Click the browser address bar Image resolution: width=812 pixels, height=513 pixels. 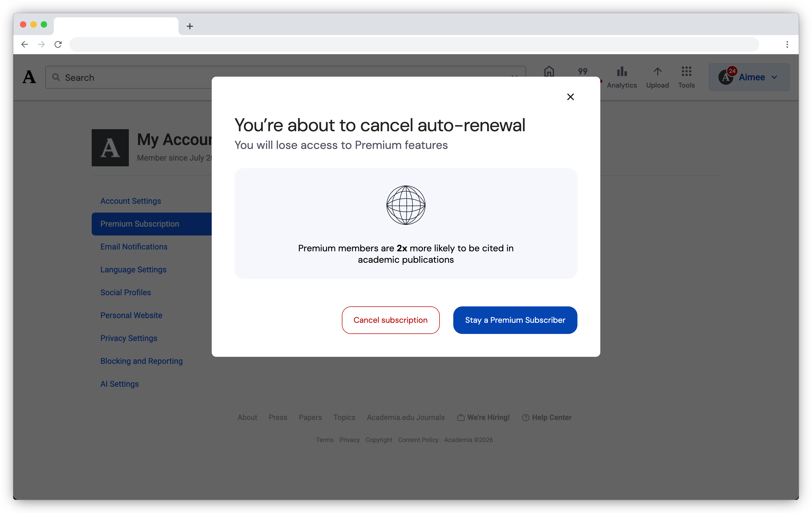tap(414, 44)
